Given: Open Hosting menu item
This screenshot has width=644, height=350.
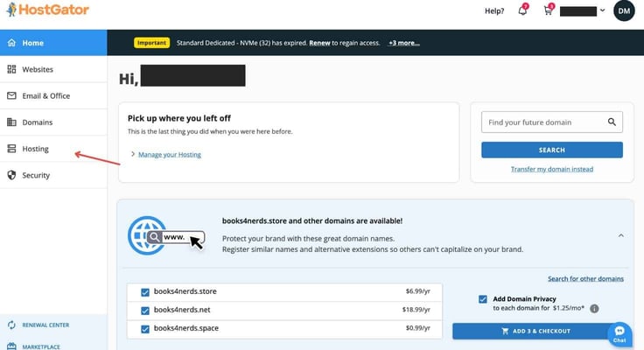Looking at the screenshot, I should 53,149.
